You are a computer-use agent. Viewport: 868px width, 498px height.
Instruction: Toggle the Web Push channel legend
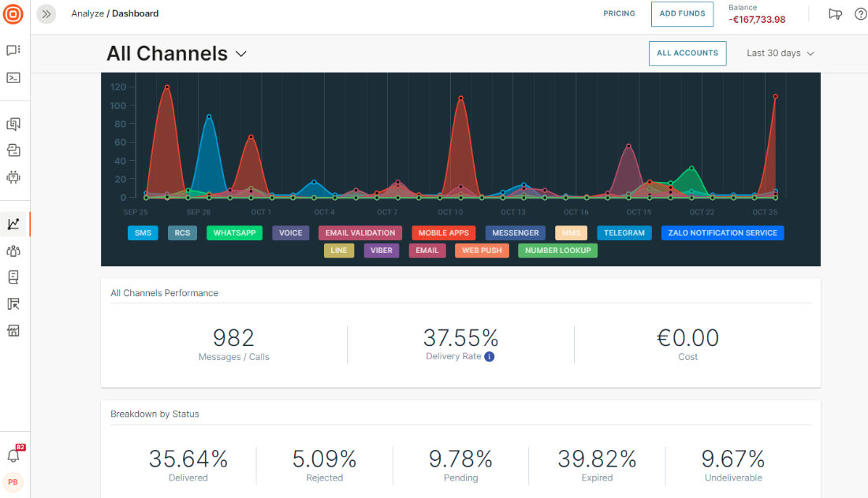[x=482, y=251]
